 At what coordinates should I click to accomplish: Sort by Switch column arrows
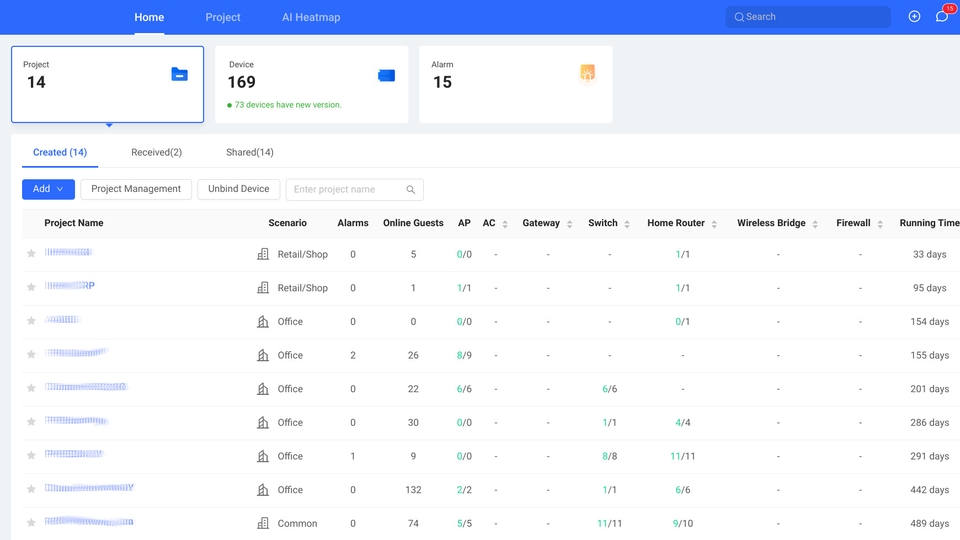[x=627, y=224]
